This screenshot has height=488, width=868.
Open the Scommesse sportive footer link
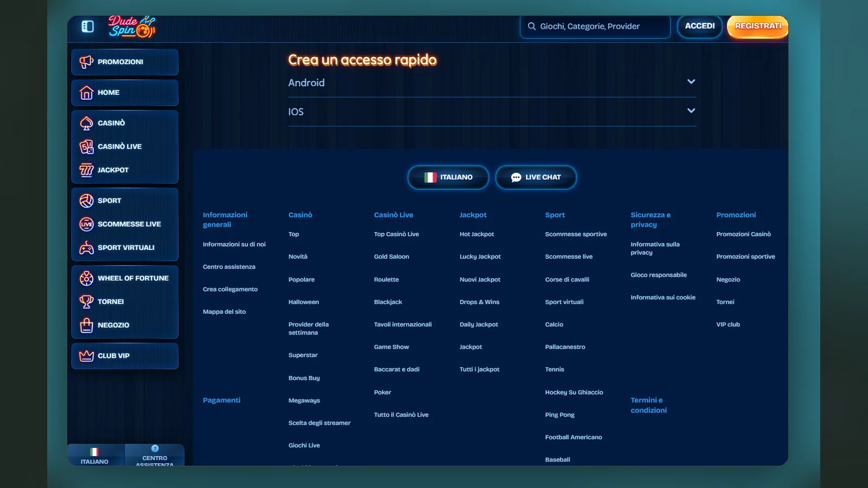[x=576, y=234]
